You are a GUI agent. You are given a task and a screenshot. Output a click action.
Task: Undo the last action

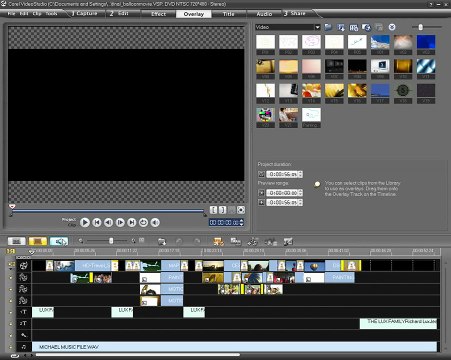point(179,241)
